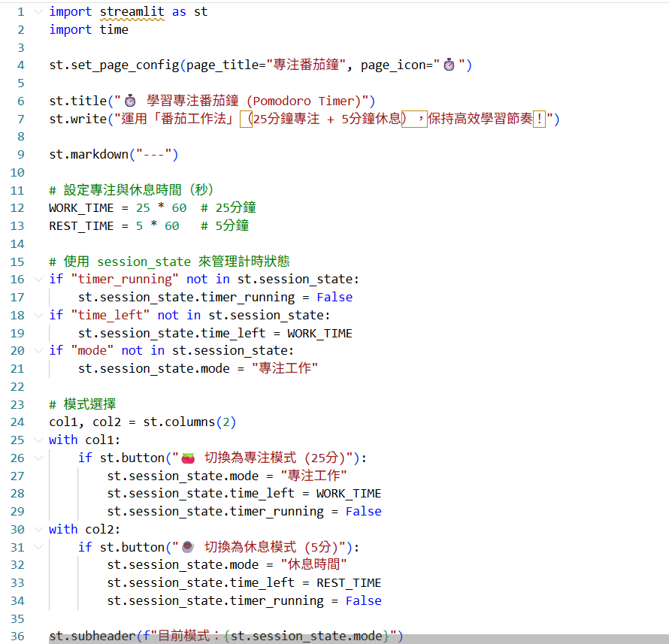669x644 pixels.
Task: Collapse the fold chevron at line 31
Action: pyautogui.click(x=38, y=547)
